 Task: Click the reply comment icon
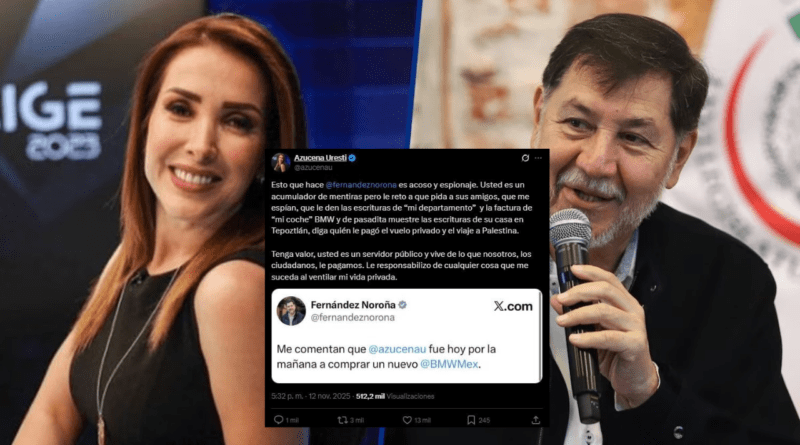[x=279, y=420]
